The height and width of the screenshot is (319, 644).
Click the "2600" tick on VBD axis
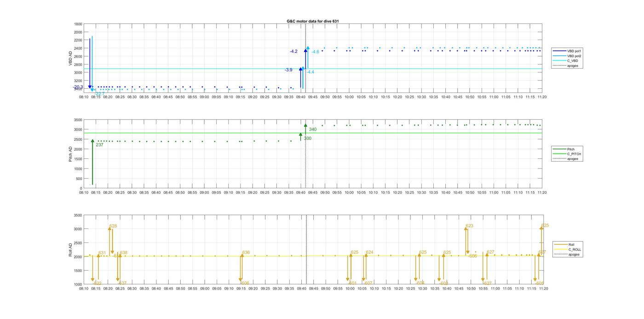click(x=78, y=56)
